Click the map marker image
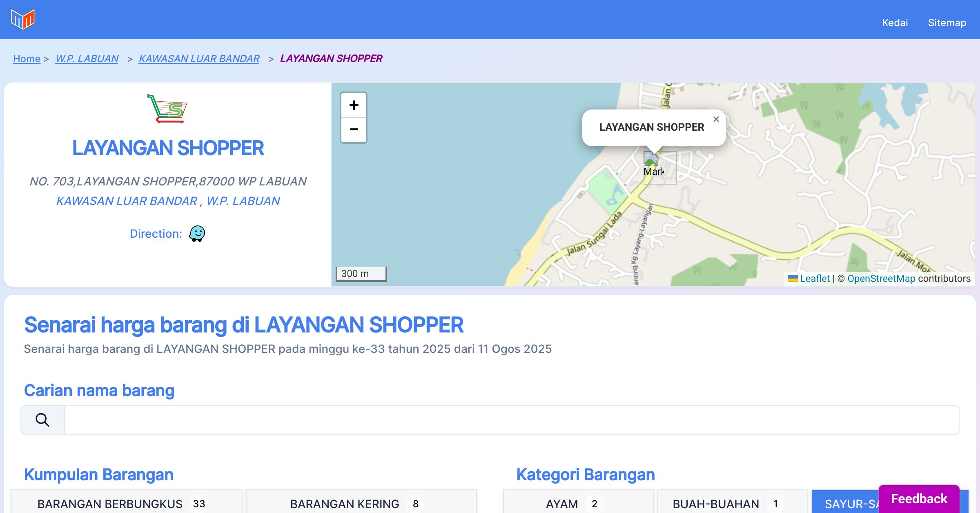 click(x=651, y=159)
